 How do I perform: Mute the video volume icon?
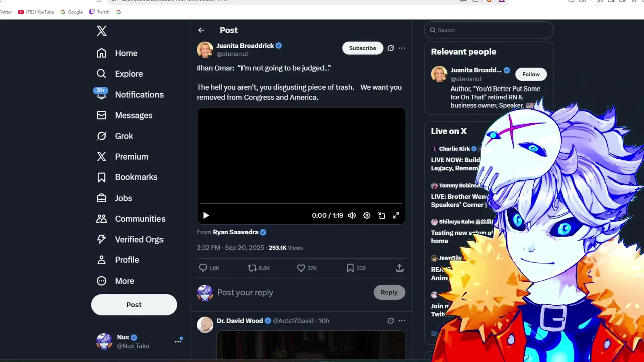click(352, 215)
